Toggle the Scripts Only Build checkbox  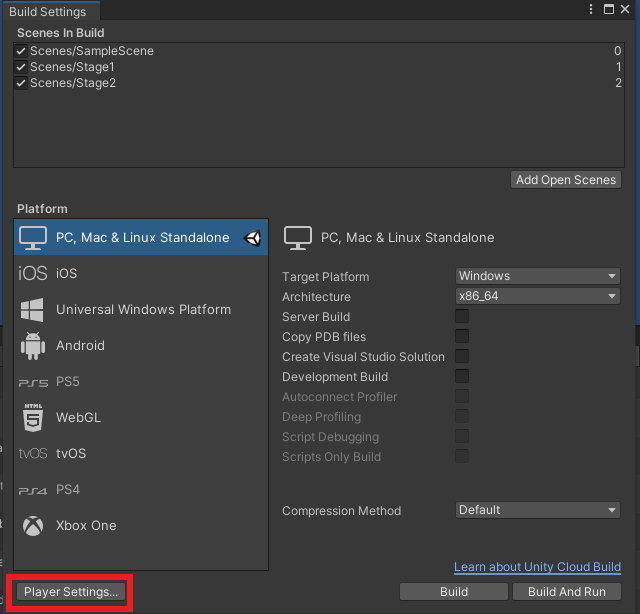[462, 456]
